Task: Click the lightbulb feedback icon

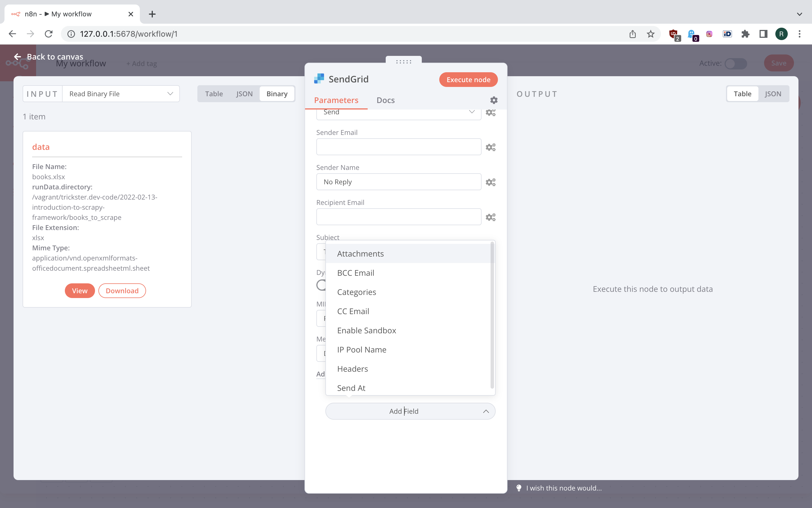Action: [519, 488]
